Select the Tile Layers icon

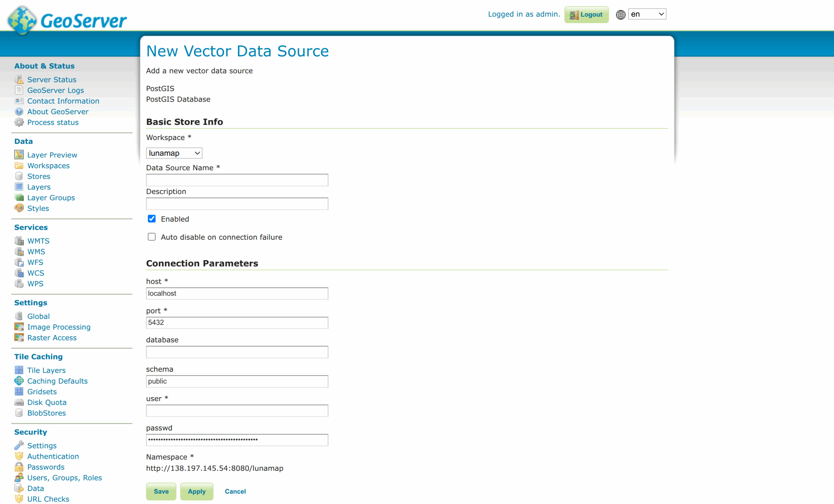pos(19,370)
